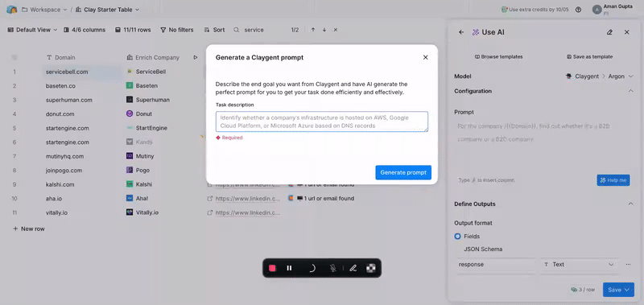Click the help question mark icon
The width and height of the screenshot is (644, 305).
click(578, 10)
